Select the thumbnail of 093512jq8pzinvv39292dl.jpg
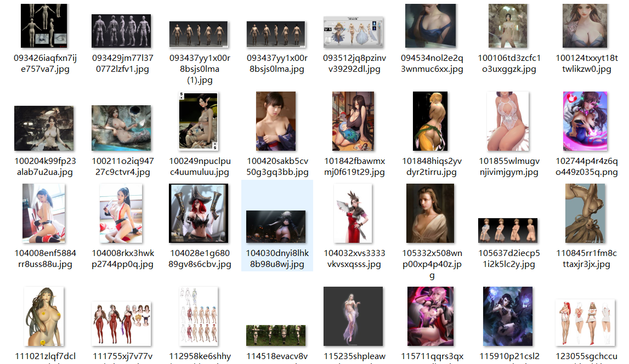The image size is (629, 364). pos(353,32)
